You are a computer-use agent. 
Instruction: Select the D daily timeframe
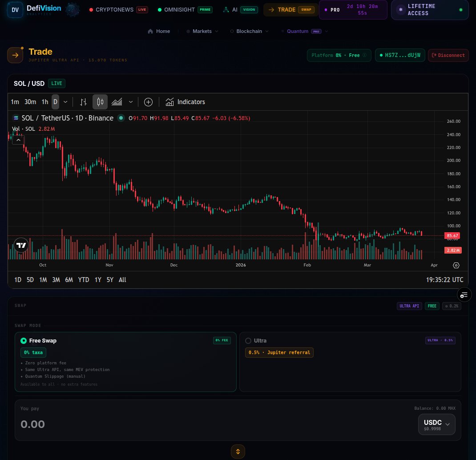55,102
